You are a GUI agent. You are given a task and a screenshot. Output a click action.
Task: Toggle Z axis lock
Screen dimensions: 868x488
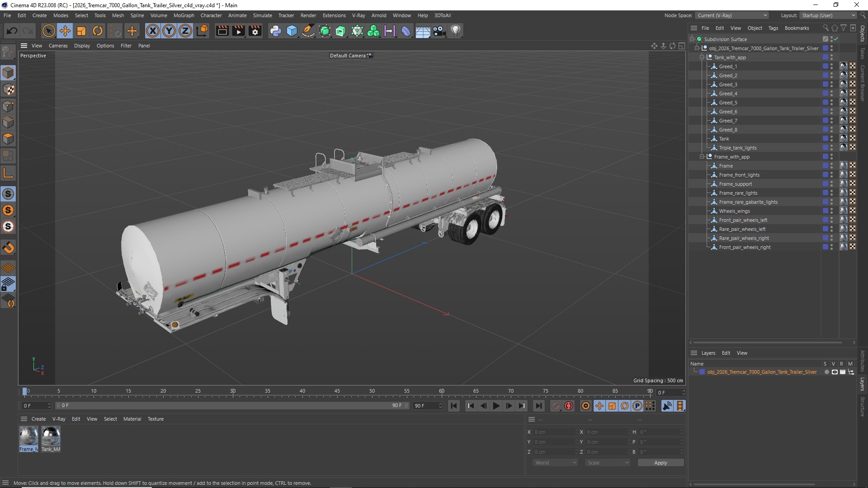185,31
